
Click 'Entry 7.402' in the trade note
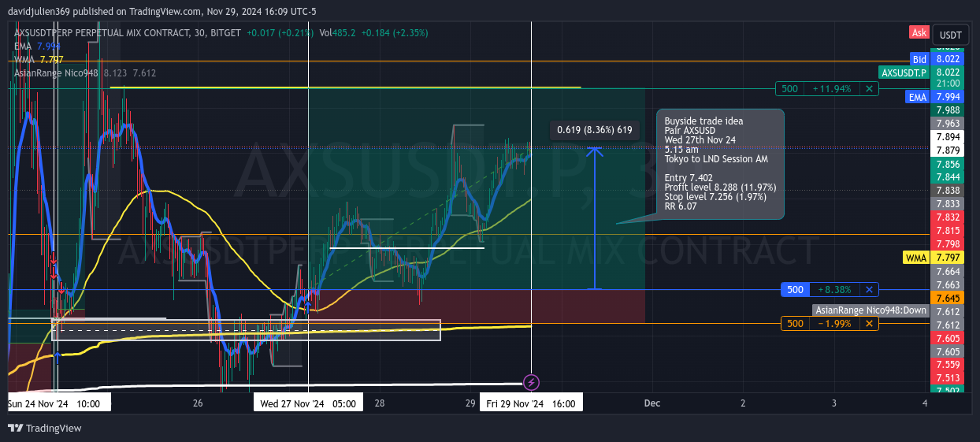click(x=689, y=178)
